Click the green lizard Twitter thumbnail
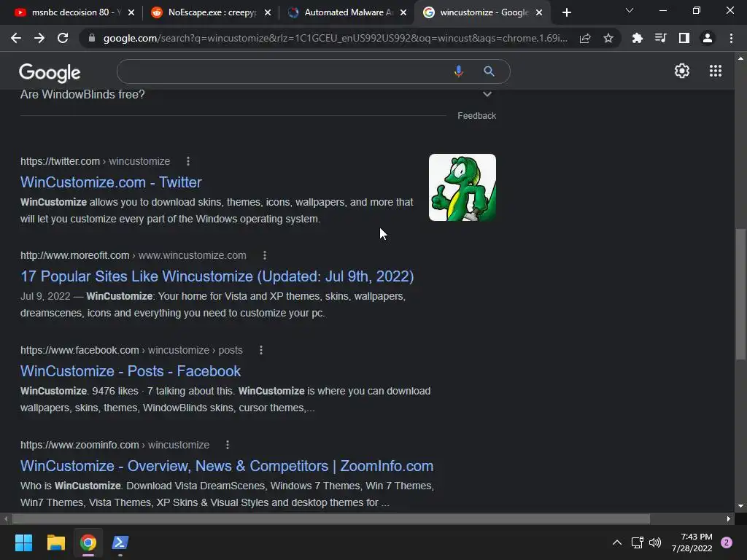The image size is (747, 560). click(x=462, y=187)
